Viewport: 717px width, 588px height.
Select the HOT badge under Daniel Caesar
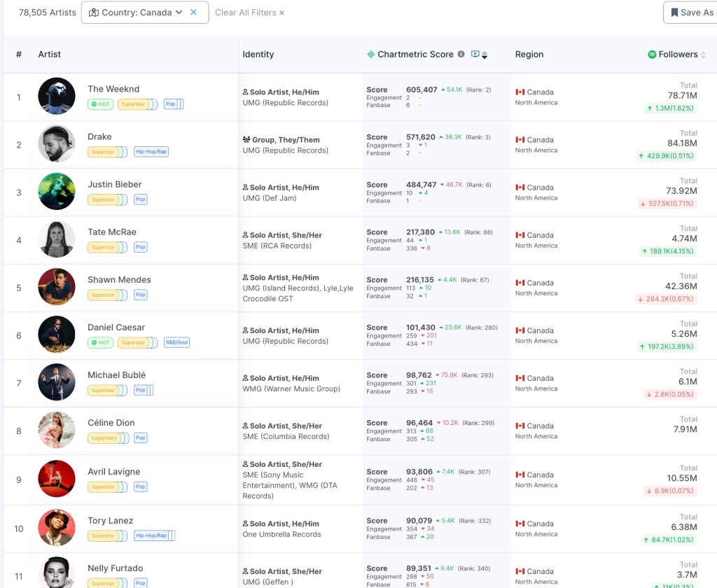100,343
